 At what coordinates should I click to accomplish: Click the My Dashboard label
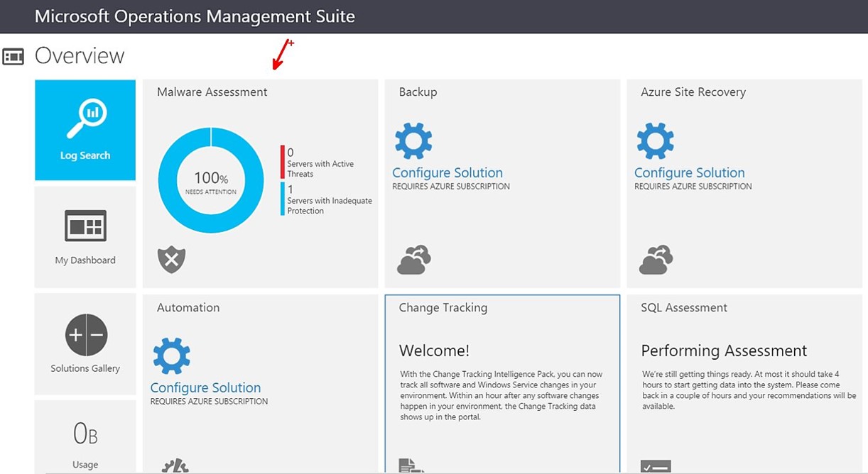(85, 260)
